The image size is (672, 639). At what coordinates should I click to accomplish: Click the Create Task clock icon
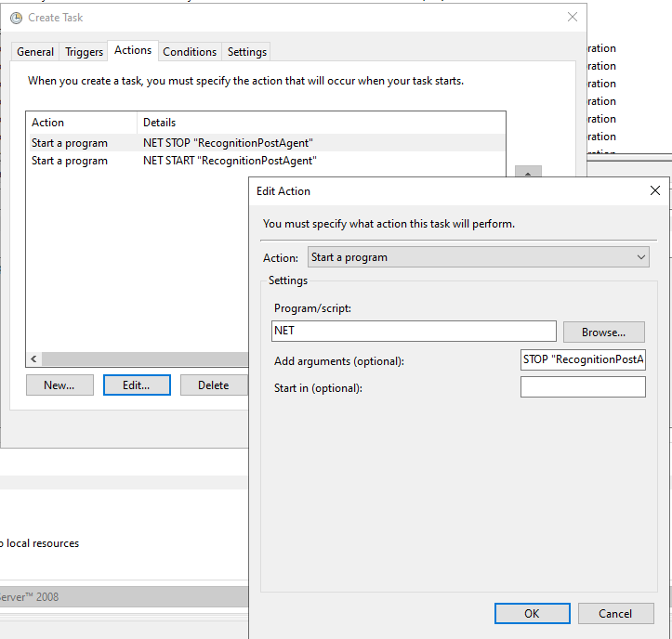17,18
